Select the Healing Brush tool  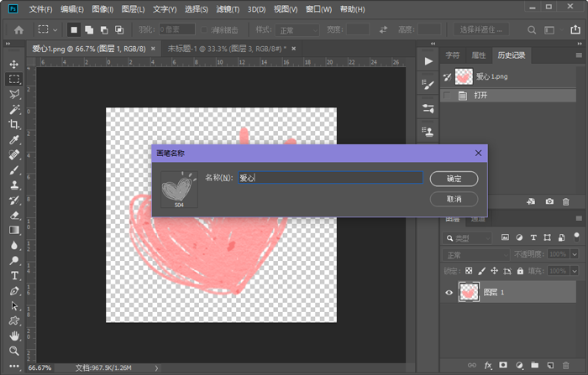[14, 154]
